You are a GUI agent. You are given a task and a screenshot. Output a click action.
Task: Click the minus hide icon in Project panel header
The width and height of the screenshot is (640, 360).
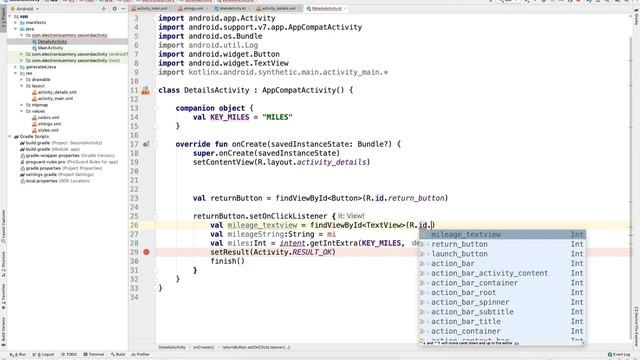[x=123, y=9]
